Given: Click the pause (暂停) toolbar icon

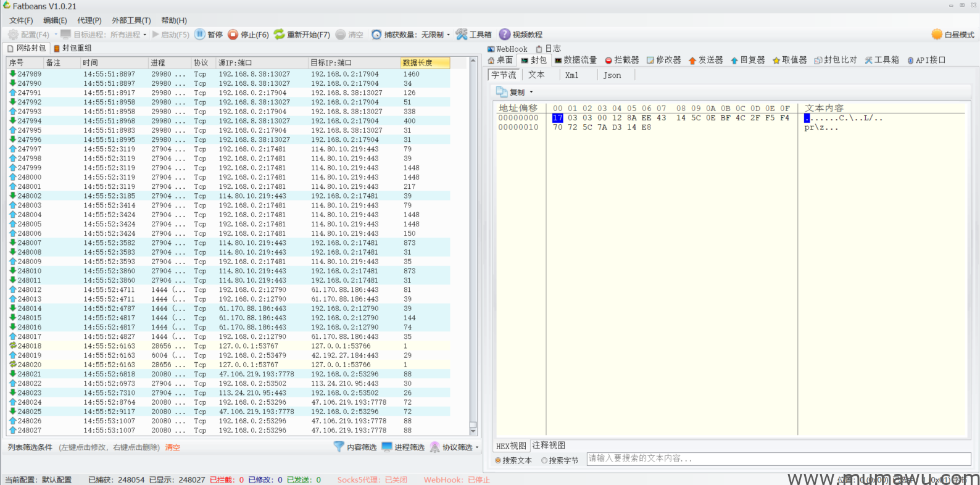Looking at the screenshot, I should pos(200,35).
